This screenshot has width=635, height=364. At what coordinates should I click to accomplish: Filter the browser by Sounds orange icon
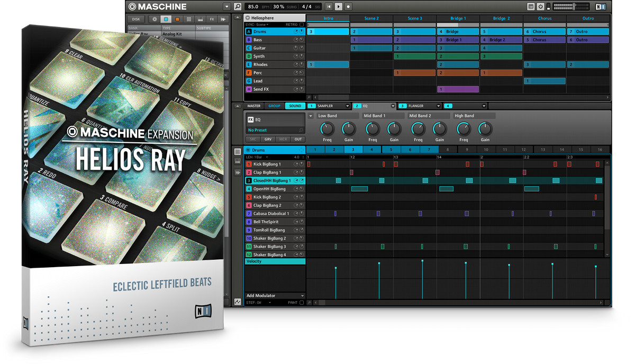pyautogui.click(x=177, y=19)
